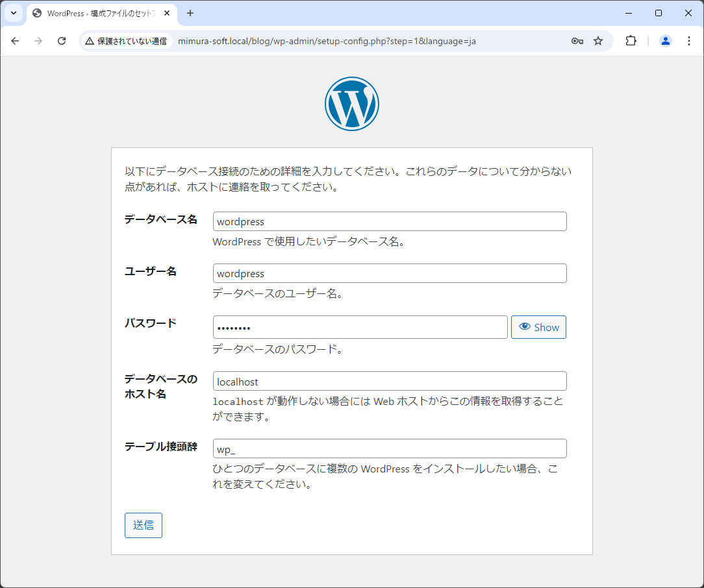Click the データベース名 wordpress field

(x=390, y=221)
